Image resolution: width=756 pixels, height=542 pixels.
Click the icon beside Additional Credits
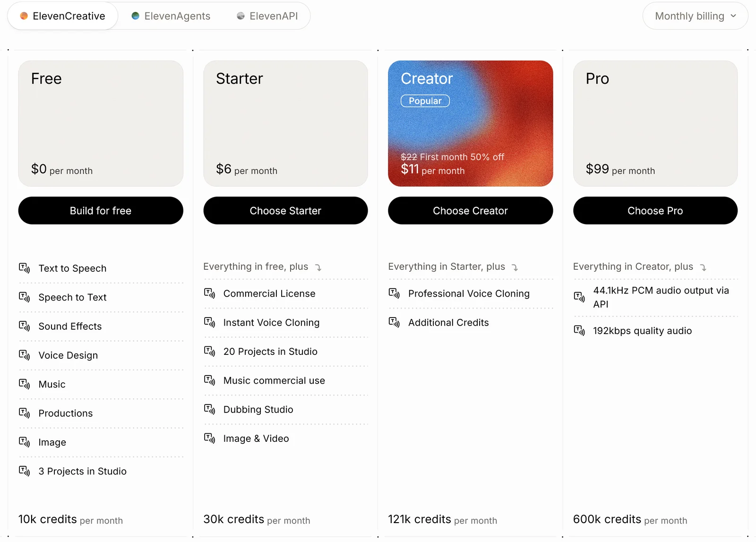tap(394, 322)
